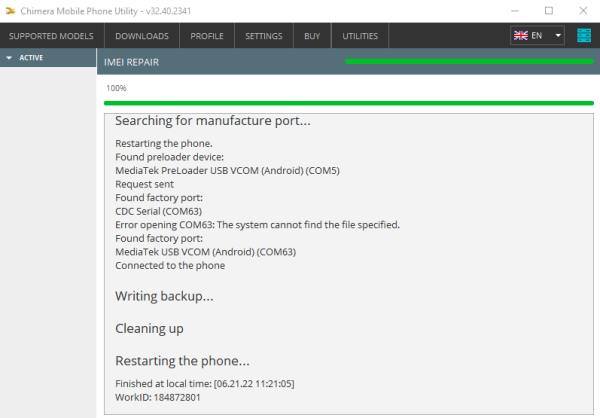Click the 'Restarting the phone.' log line

164,144
